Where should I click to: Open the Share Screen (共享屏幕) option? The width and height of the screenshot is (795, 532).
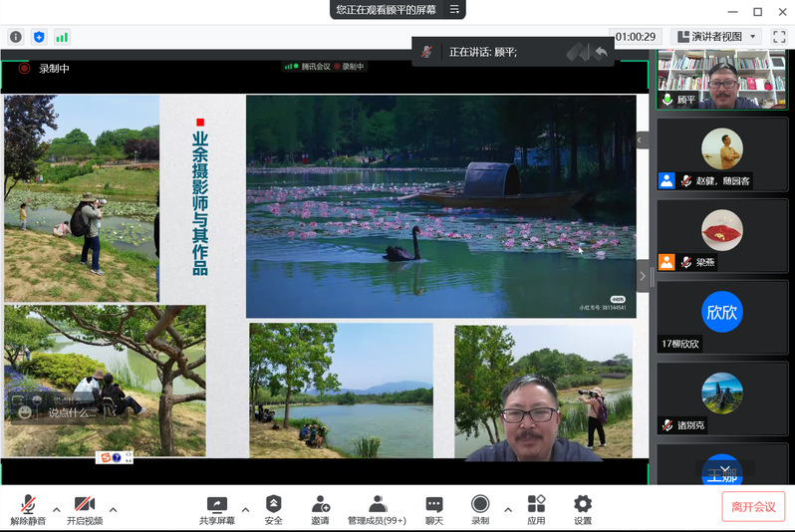217,509
